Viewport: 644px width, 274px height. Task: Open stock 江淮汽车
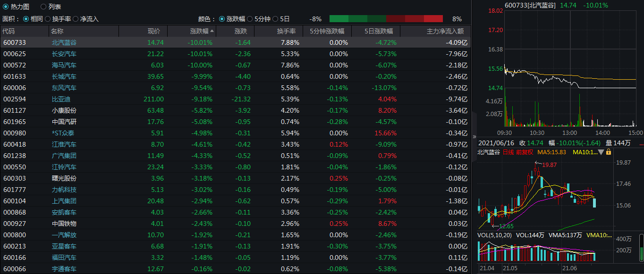64,144
